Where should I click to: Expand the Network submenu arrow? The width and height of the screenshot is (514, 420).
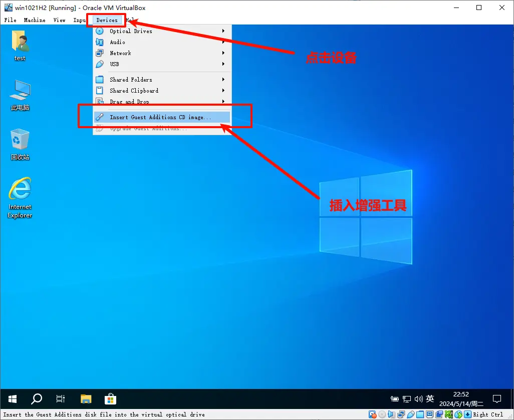pos(223,53)
